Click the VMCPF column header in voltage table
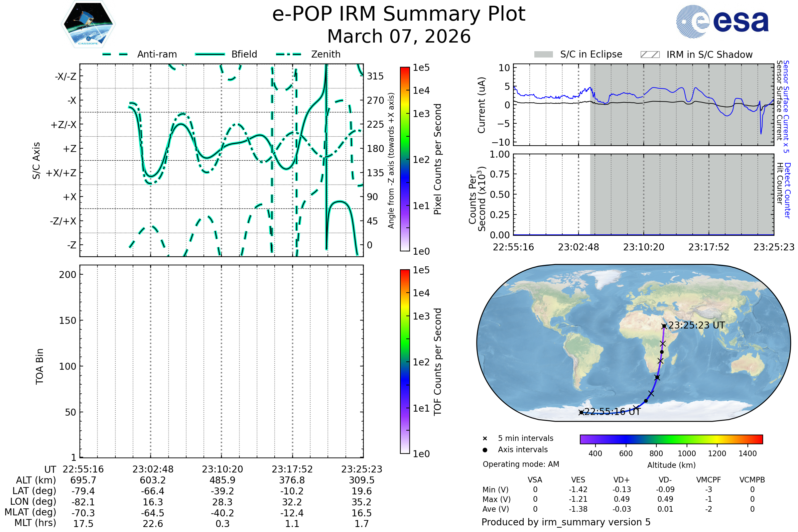Screen dimensions: 798x532 coord(709,480)
